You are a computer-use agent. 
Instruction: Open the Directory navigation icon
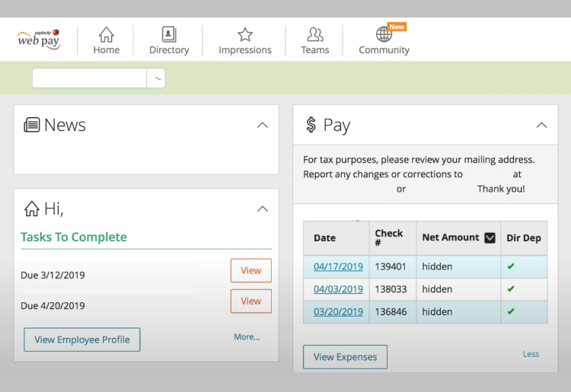pos(169,35)
